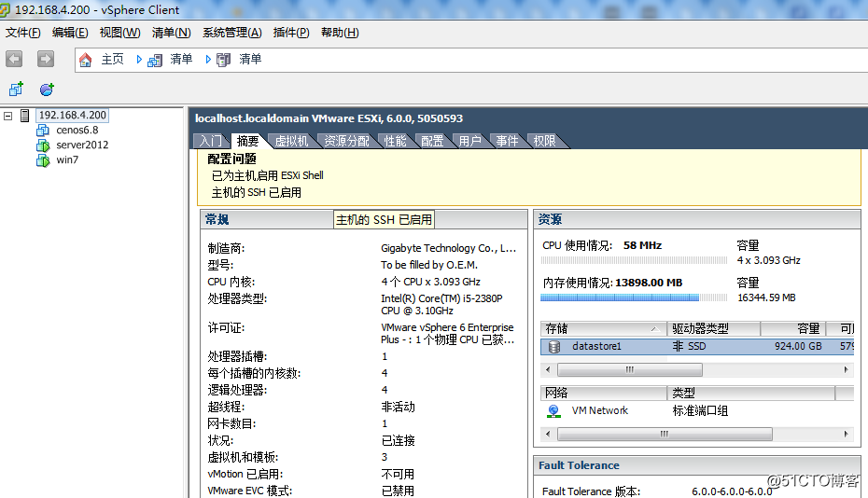Open the 文件(F) menu
The height and width of the screenshot is (498, 868).
(x=23, y=33)
